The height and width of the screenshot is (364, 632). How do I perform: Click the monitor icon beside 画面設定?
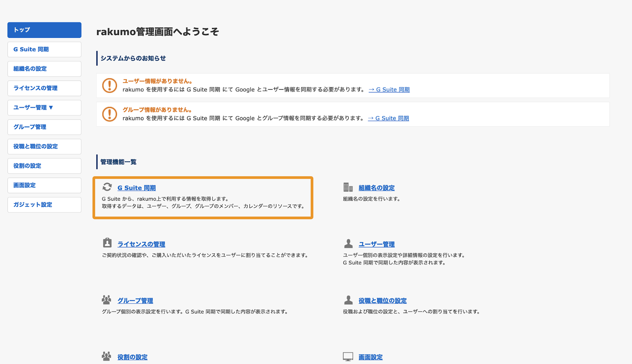point(348,357)
